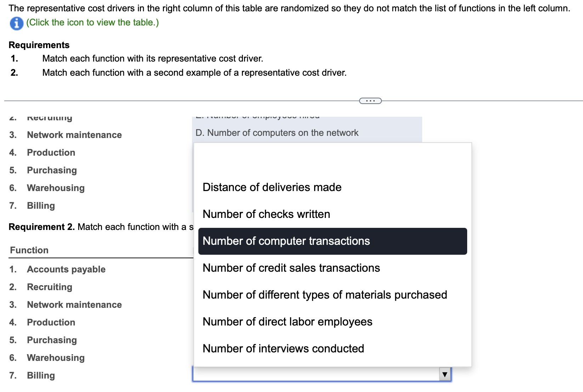
Task: Click 'Production' in the function column
Action: pos(51,322)
